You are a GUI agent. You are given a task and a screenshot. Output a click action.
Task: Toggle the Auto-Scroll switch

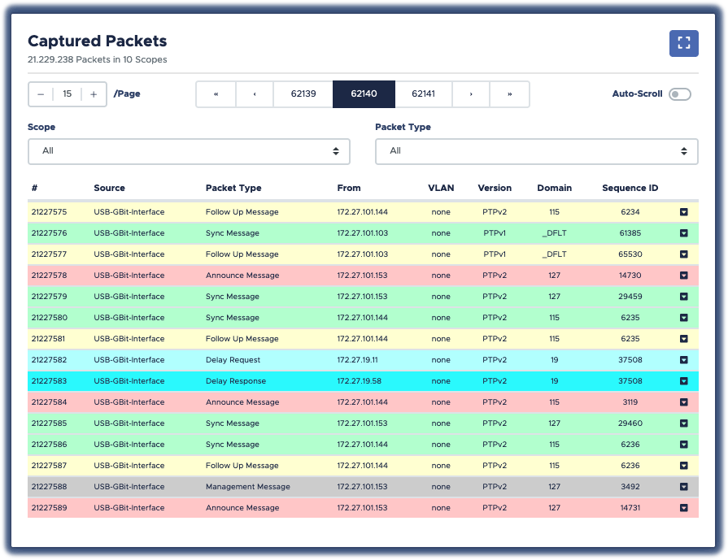point(680,94)
